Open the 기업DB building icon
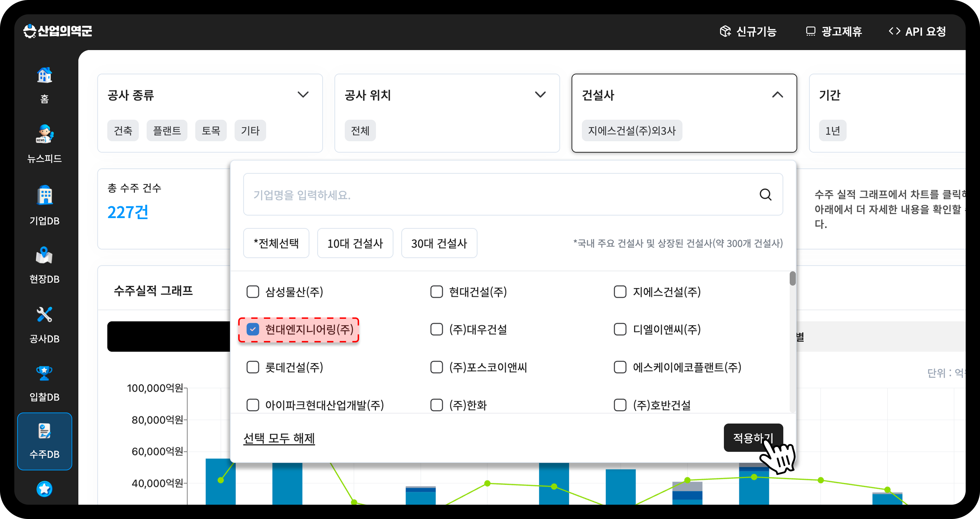The width and height of the screenshot is (980, 519). (45, 195)
